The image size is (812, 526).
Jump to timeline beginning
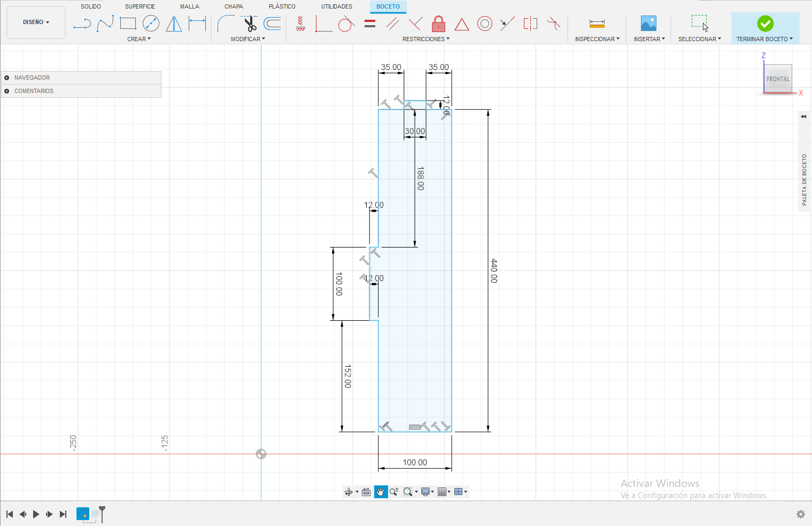(x=10, y=514)
